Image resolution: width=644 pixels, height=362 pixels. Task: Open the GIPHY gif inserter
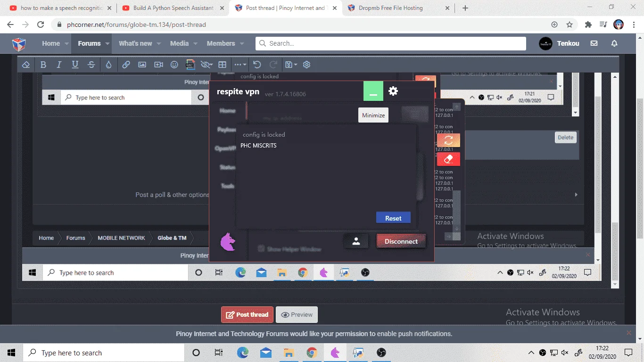[190, 65]
